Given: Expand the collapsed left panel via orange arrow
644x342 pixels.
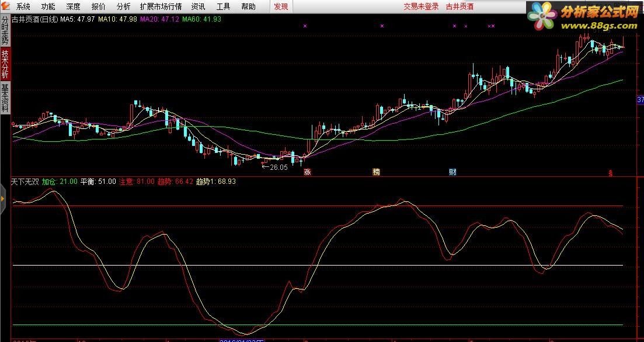Looking at the screenshot, I should coord(2,198).
